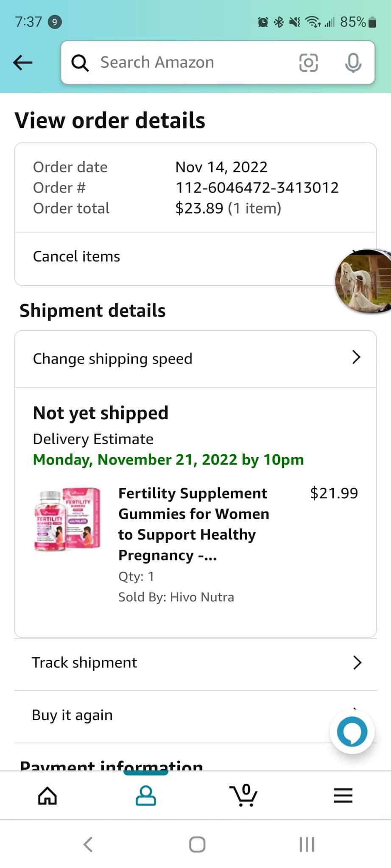The height and width of the screenshot is (868, 391).
Task: Expand Change shipping speed chevron
Action: (356, 358)
